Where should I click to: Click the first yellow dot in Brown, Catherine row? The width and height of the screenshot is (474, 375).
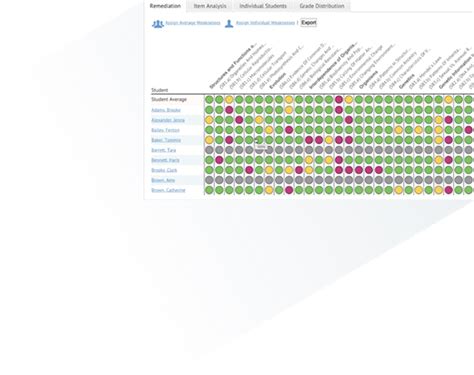[269, 190]
